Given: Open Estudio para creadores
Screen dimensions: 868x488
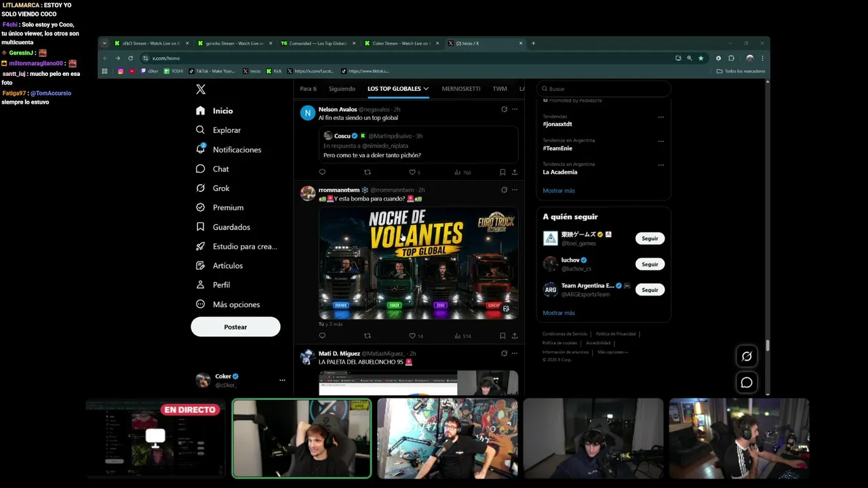Looking at the screenshot, I should point(237,247).
